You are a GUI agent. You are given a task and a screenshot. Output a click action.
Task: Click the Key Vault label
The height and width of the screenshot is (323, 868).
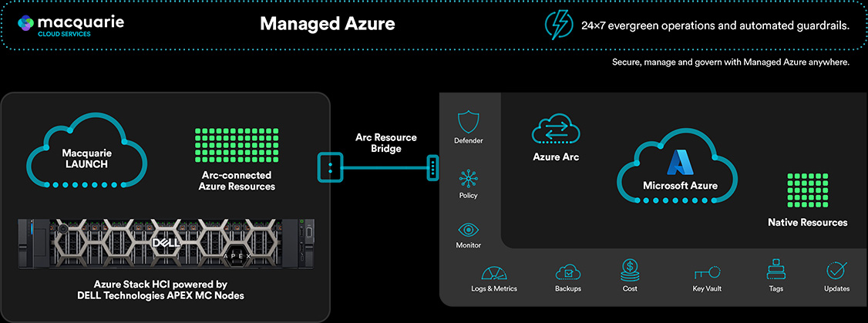click(x=707, y=288)
